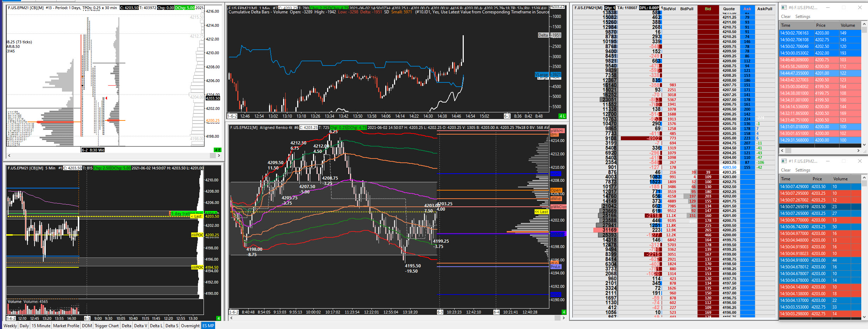The image size is (868, 329).
Task: Click Clear in the #1 time and sales window
Action: click(786, 170)
